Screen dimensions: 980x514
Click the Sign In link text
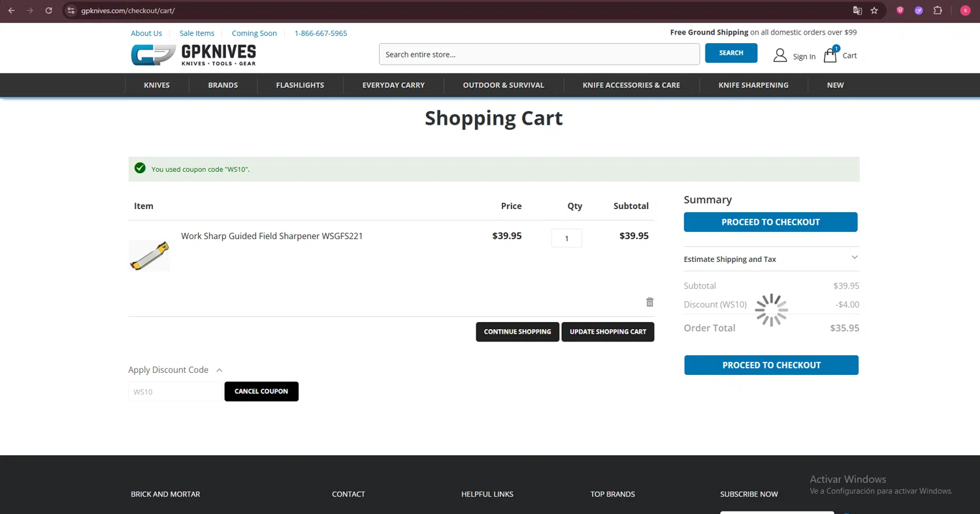[804, 57]
